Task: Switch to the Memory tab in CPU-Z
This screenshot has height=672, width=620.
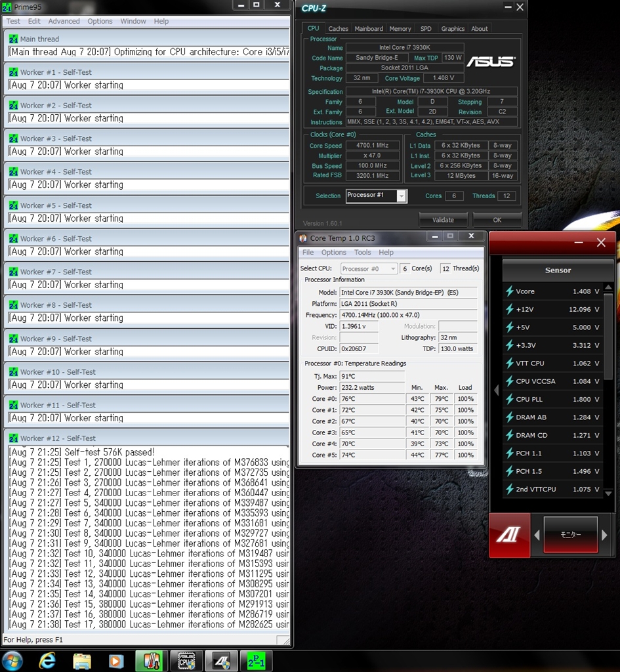Action: 400,29
